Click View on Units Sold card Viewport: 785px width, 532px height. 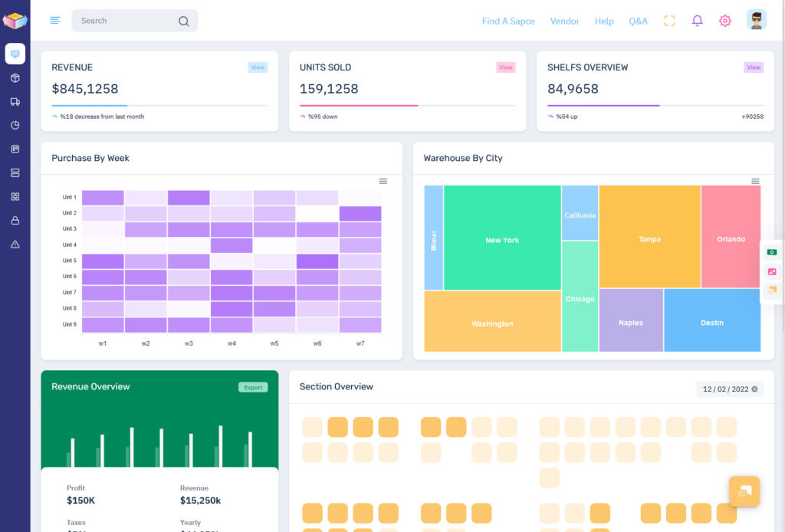[506, 67]
